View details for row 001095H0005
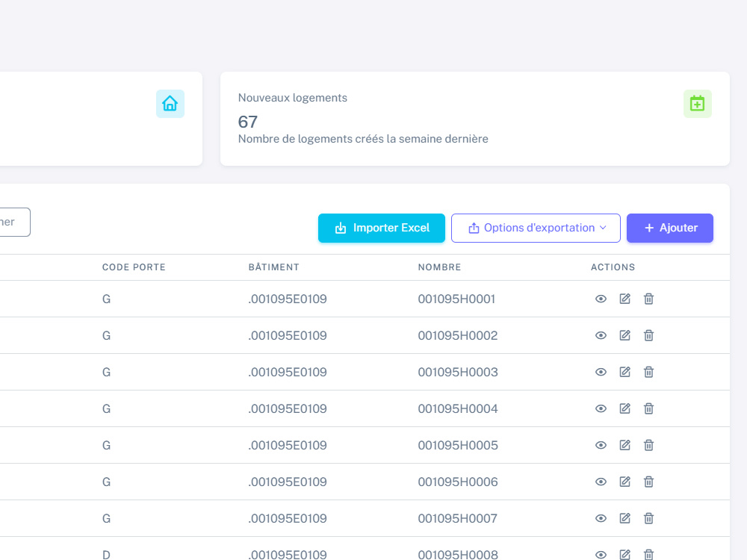Viewport: 747px width, 560px height. pos(601,445)
